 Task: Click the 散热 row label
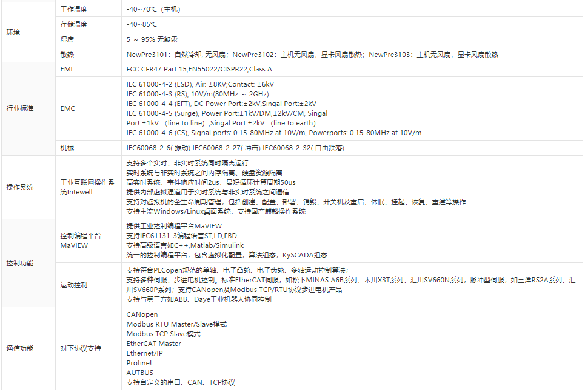pyautogui.click(x=67, y=55)
